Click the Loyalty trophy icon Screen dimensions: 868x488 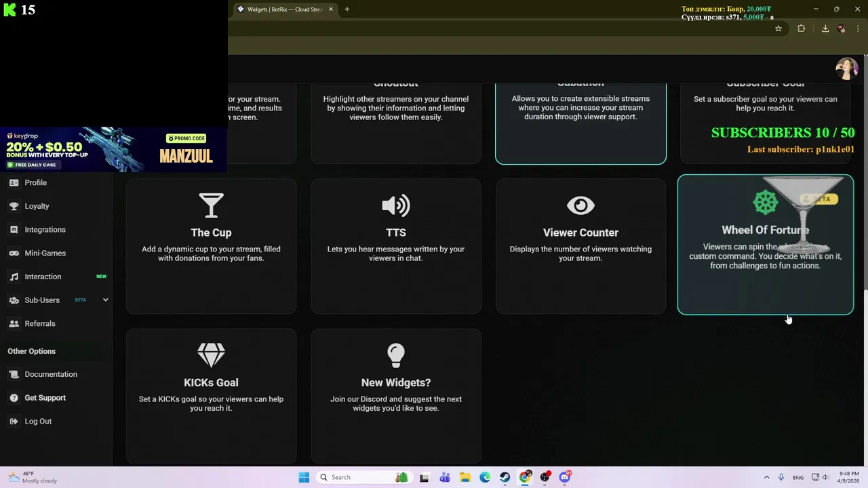(x=14, y=206)
